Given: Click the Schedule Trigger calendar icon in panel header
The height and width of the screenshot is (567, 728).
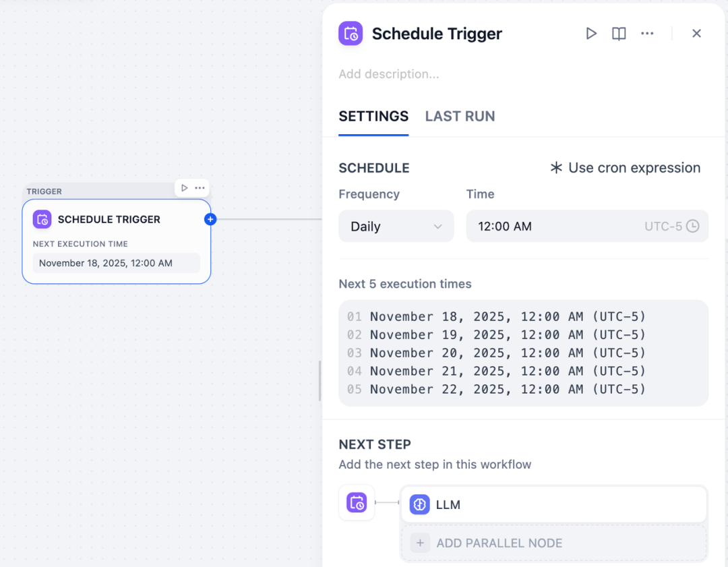Looking at the screenshot, I should coord(350,33).
